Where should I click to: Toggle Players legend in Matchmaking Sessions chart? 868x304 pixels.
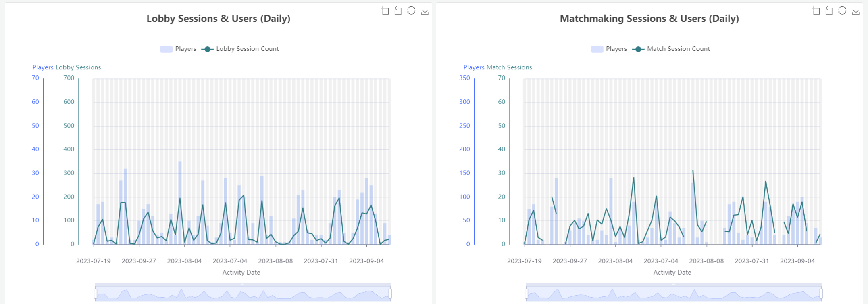point(609,49)
